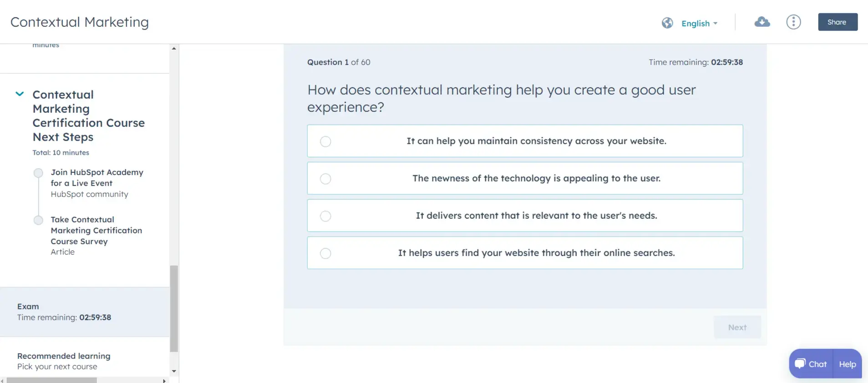
Task: Click the left arrow of horizontal scrollbar
Action: coord(2,380)
